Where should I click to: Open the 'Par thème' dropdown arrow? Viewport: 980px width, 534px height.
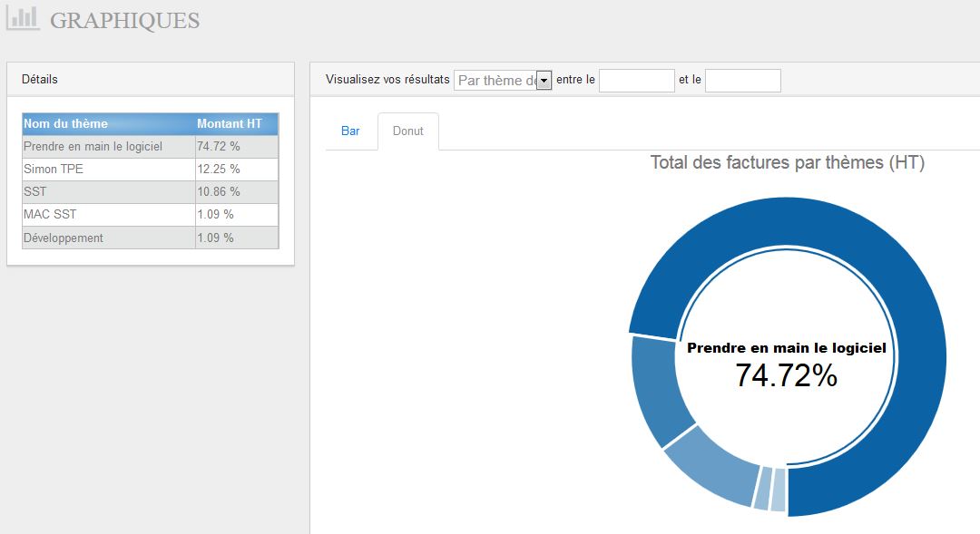coord(544,81)
